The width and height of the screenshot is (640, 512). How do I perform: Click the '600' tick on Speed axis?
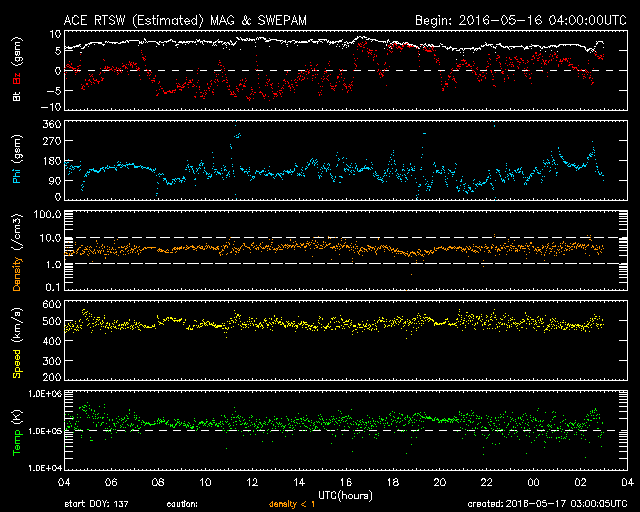pyautogui.click(x=52, y=305)
